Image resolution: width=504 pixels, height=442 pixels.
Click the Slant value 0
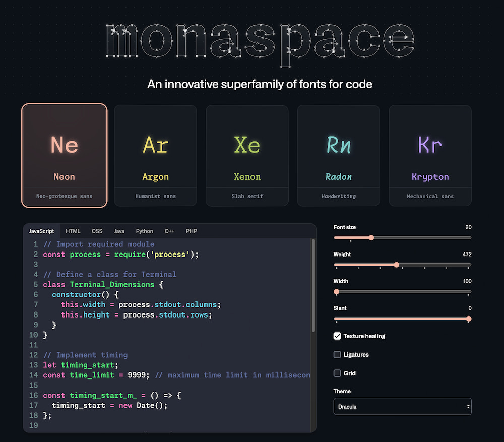(x=470, y=308)
